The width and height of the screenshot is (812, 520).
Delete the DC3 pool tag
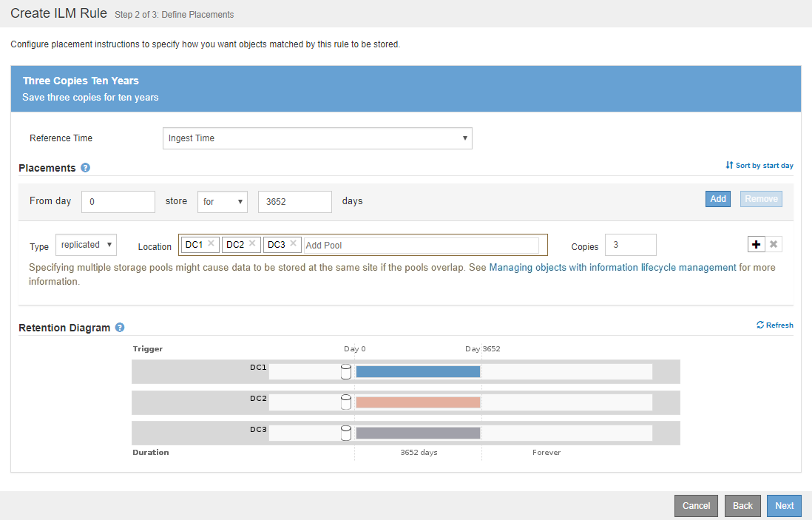point(294,243)
